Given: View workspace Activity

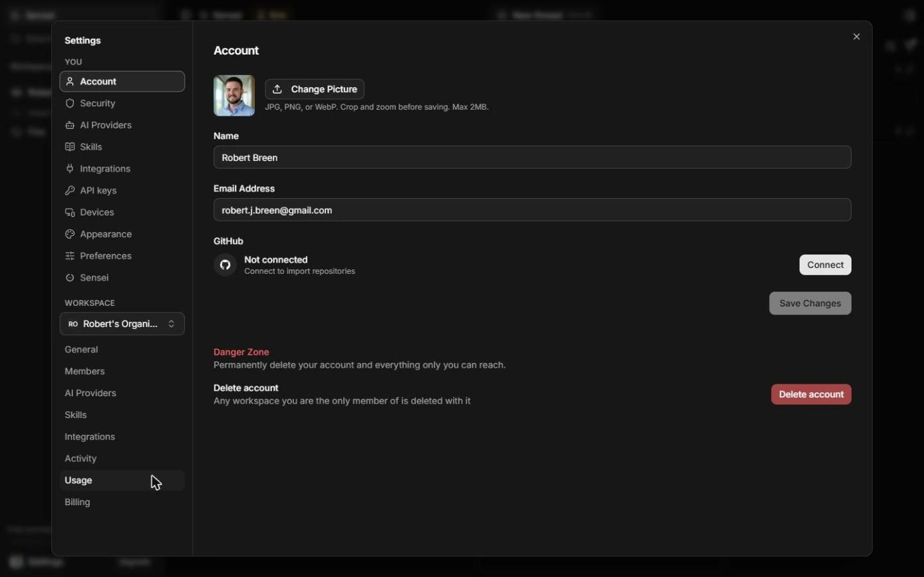Looking at the screenshot, I should click(122, 459).
